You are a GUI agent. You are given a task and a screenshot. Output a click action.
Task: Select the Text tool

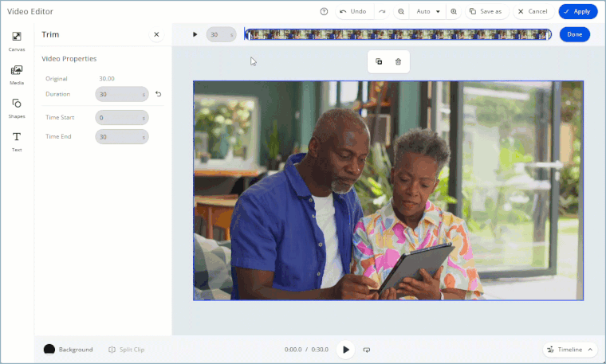16,140
